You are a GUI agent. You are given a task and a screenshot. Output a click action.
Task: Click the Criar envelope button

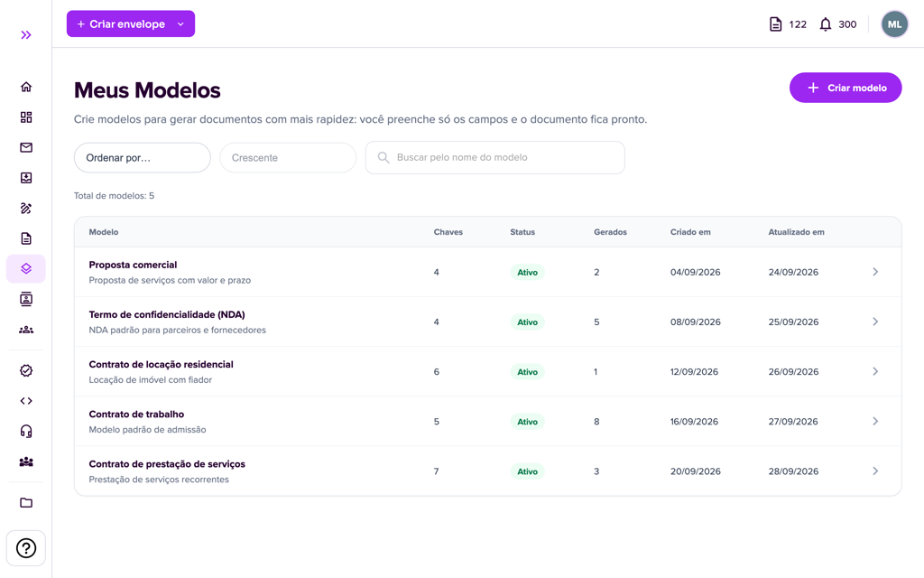pos(131,24)
